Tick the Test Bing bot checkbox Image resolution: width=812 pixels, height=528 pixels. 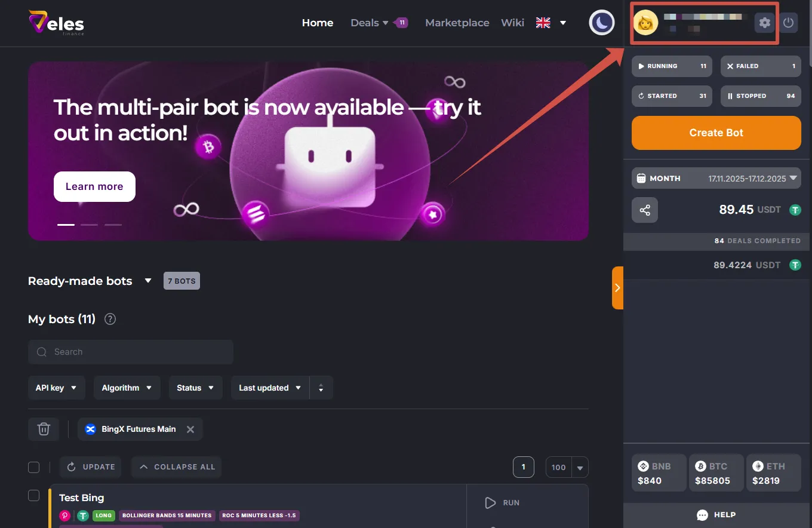click(34, 495)
